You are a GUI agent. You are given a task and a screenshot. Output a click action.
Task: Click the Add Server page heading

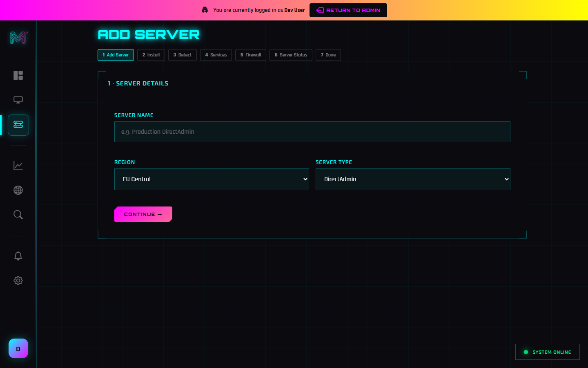tap(149, 35)
